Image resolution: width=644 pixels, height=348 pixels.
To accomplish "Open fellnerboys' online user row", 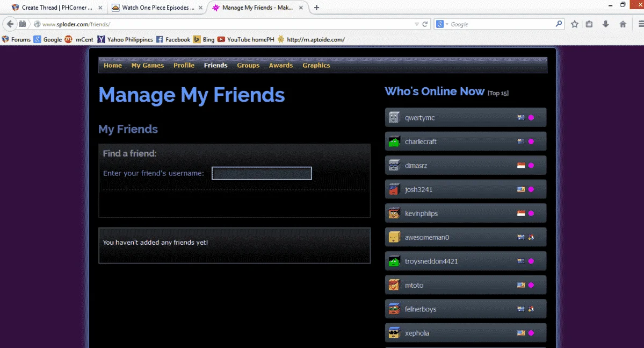I will coord(466,309).
